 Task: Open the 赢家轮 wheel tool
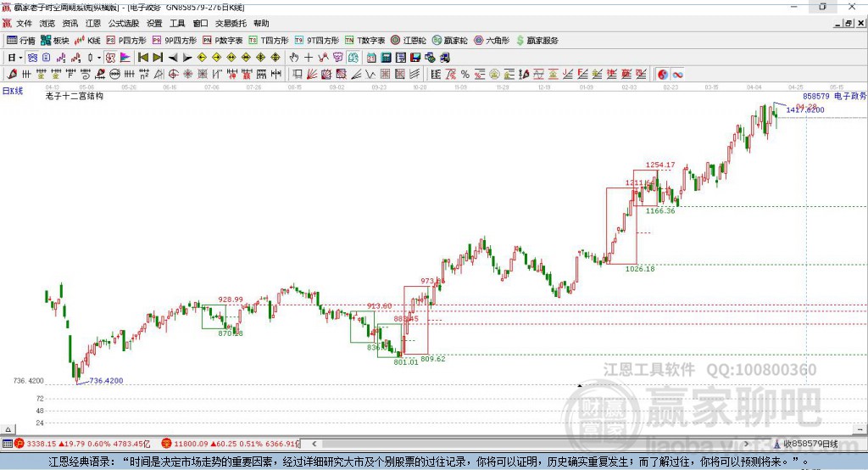tap(450, 41)
